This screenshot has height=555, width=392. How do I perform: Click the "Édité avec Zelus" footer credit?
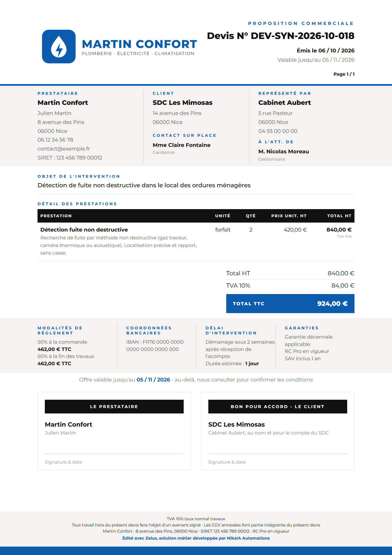point(196,538)
